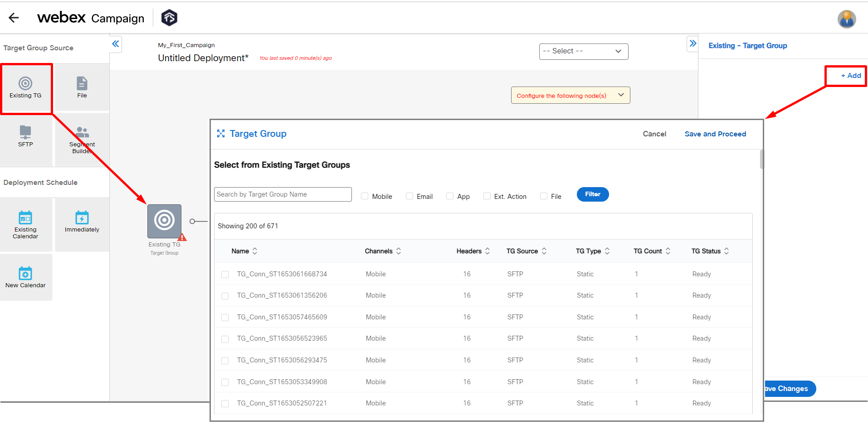
Task: Go back using the arrow at top left
Action: (13, 18)
